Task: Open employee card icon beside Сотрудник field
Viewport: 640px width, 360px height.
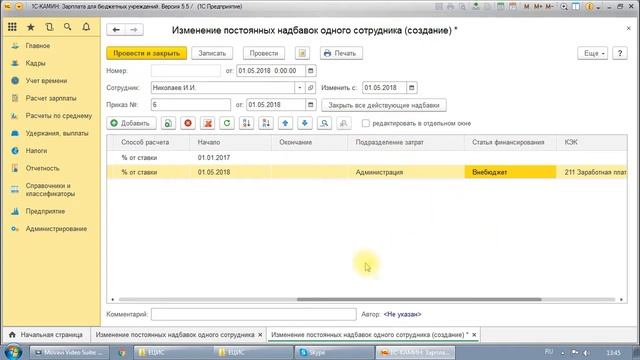Action: 310,88
